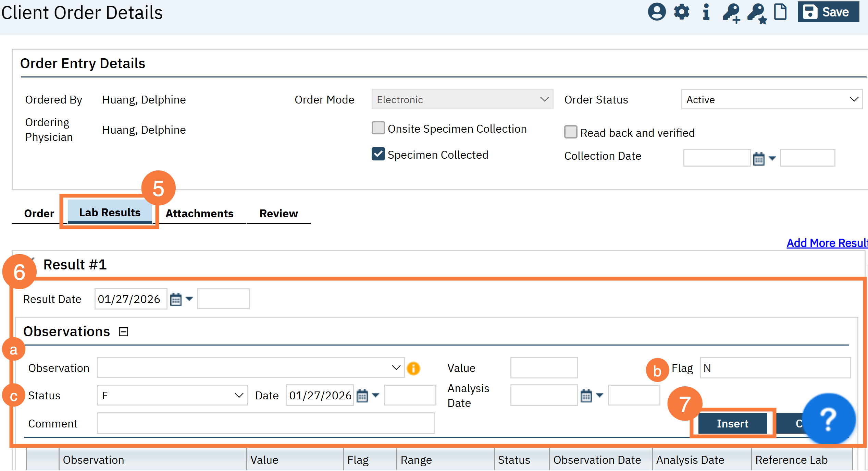The height and width of the screenshot is (471, 868).
Task: Click the information 'i' icon in header
Action: [706, 12]
